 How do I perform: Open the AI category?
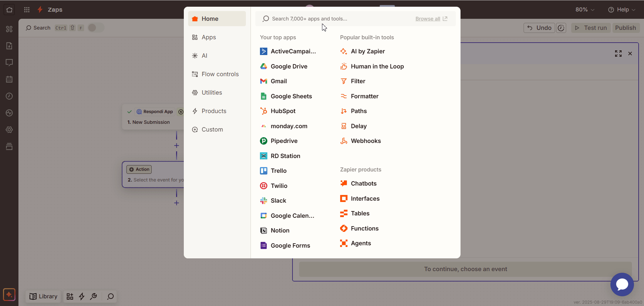pyautogui.click(x=217, y=56)
